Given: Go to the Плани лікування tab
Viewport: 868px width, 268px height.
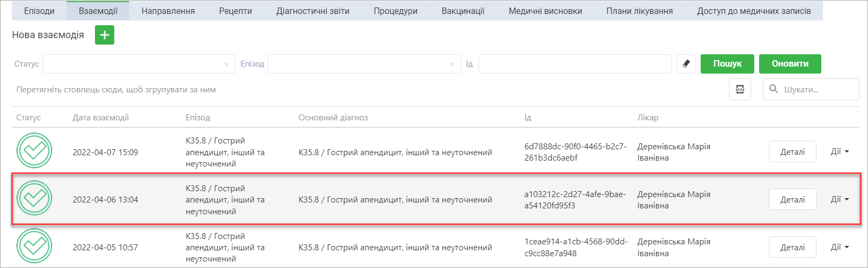Looking at the screenshot, I should click(639, 11).
